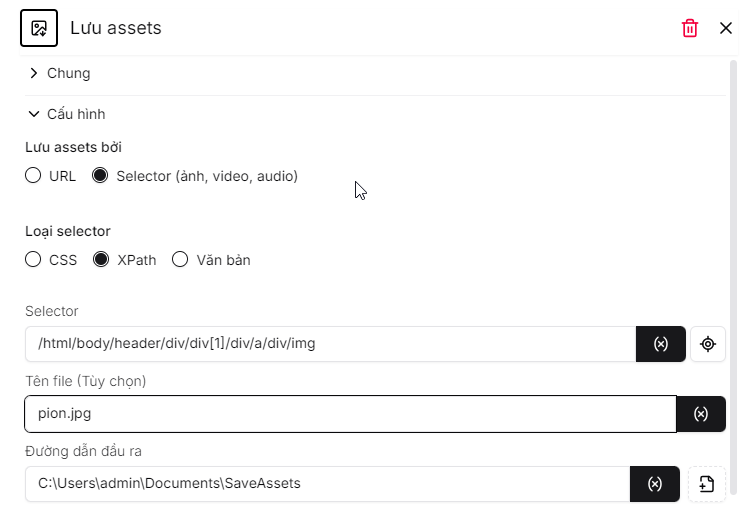Image resolution: width=754 pixels, height=520 pixels.
Task: Insert variable into Đường dẫn đầu ra field
Action: point(655,484)
